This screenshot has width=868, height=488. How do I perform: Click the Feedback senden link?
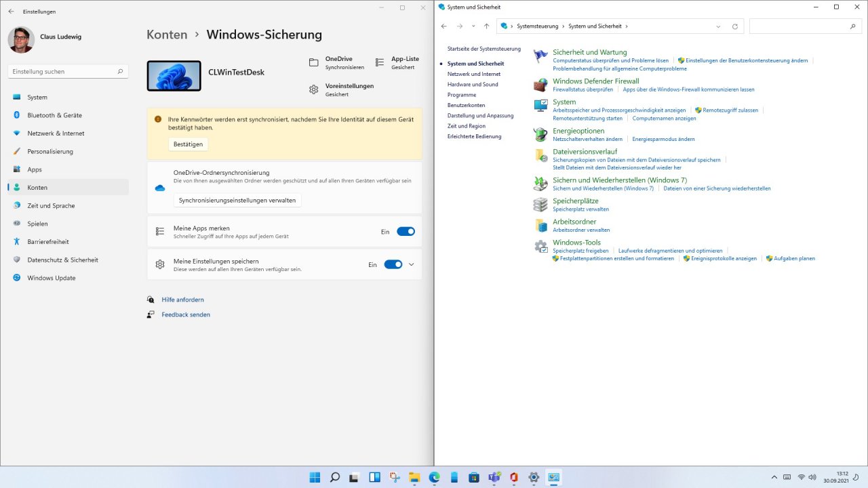coord(186,314)
